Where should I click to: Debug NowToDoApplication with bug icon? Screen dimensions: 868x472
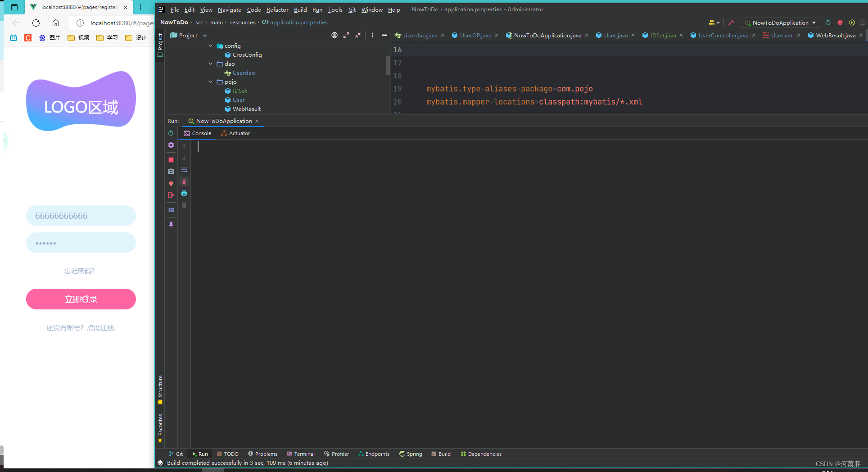[840, 23]
